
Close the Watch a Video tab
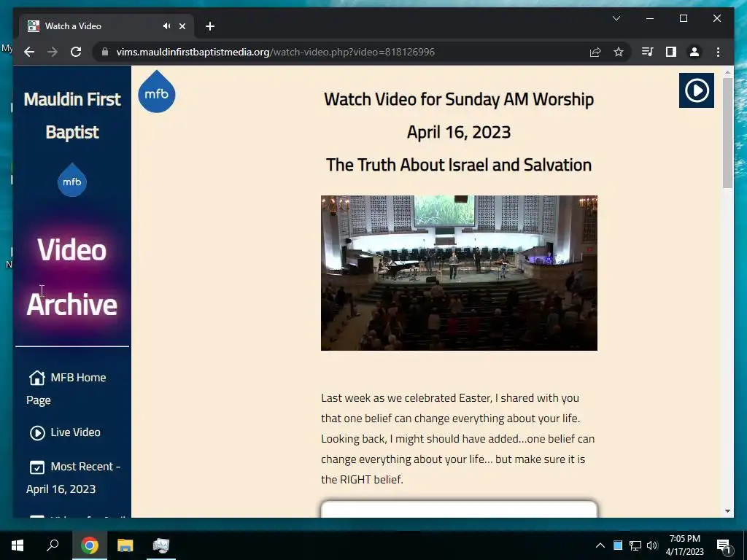(x=182, y=26)
